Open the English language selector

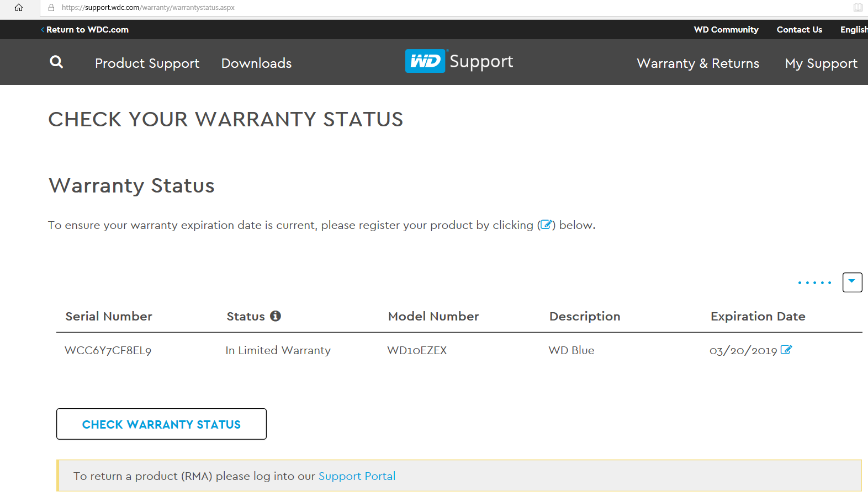pyautogui.click(x=853, y=30)
